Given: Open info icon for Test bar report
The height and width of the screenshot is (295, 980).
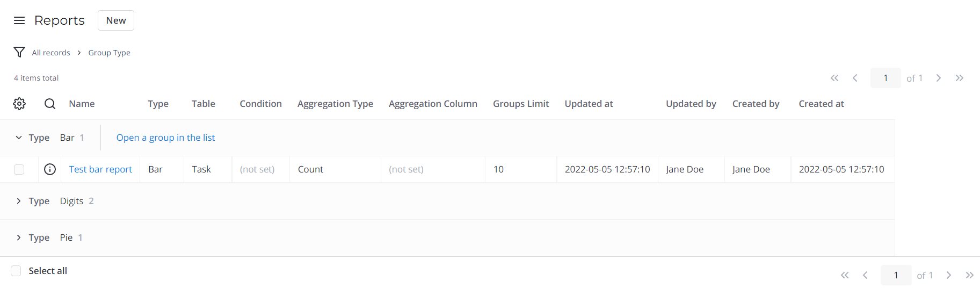Looking at the screenshot, I should (x=50, y=169).
